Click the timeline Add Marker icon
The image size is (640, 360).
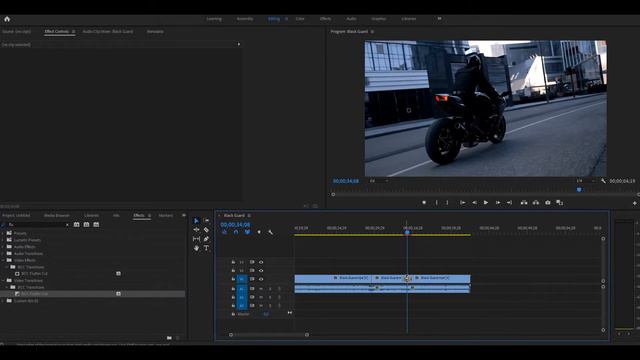click(259, 232)
